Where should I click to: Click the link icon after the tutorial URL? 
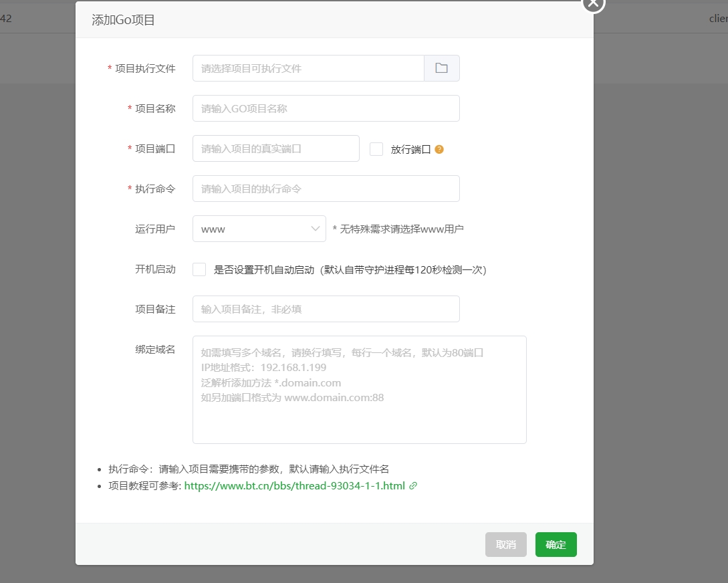pyautogui.click(x=412, y=485)
